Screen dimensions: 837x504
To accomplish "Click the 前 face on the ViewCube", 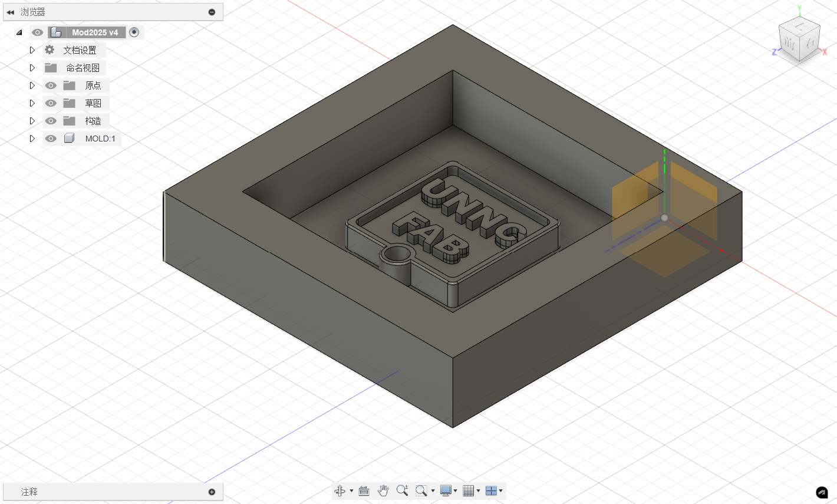I will [789, 42].
